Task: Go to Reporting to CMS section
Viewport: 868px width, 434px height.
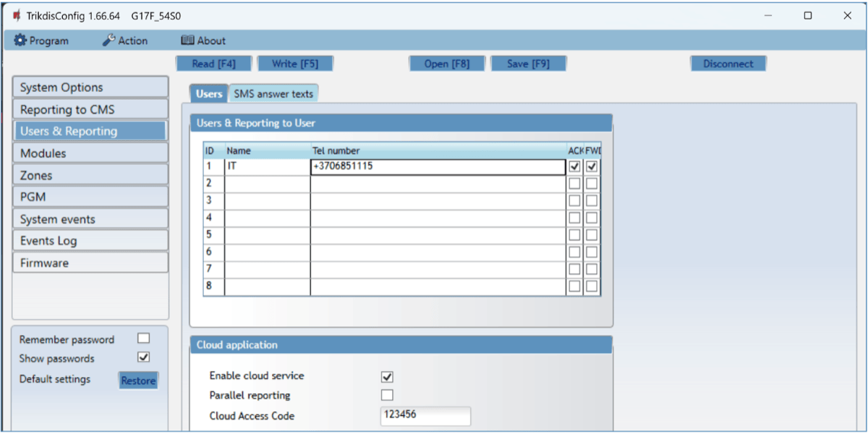Action: click(90, 110)
